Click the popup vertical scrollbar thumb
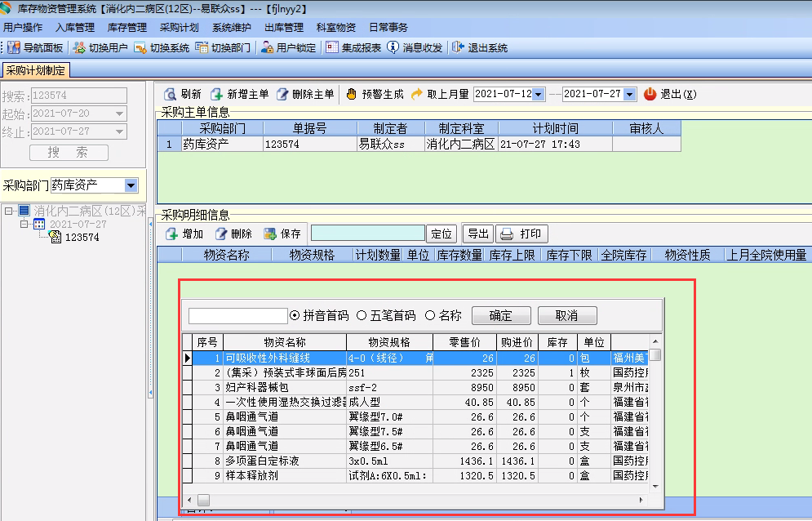Viewport: 812px width, 521px height. click(655, 355)
